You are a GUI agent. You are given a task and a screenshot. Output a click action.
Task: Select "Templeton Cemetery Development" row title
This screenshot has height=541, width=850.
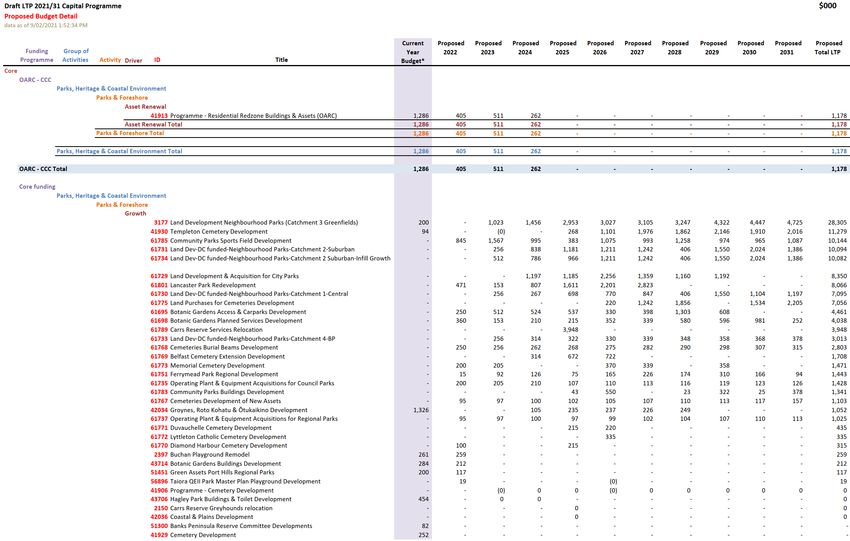[x=219, y=231]
